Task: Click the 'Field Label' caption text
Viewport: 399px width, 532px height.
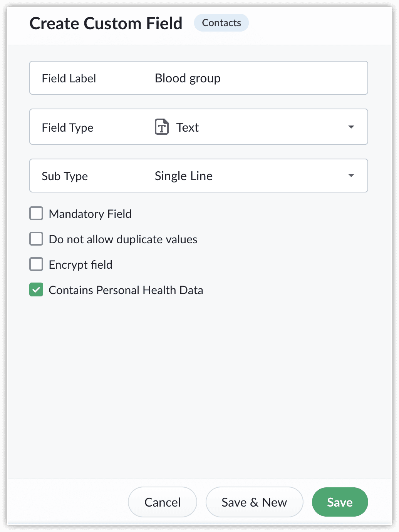Action: (69, 78)
